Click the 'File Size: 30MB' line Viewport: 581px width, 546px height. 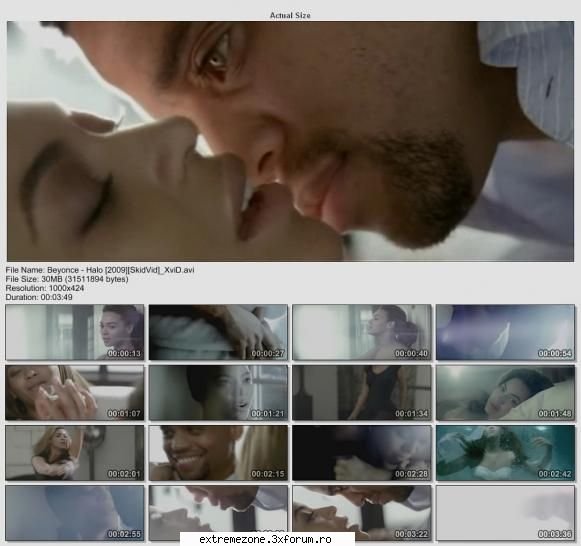point(67,279)
